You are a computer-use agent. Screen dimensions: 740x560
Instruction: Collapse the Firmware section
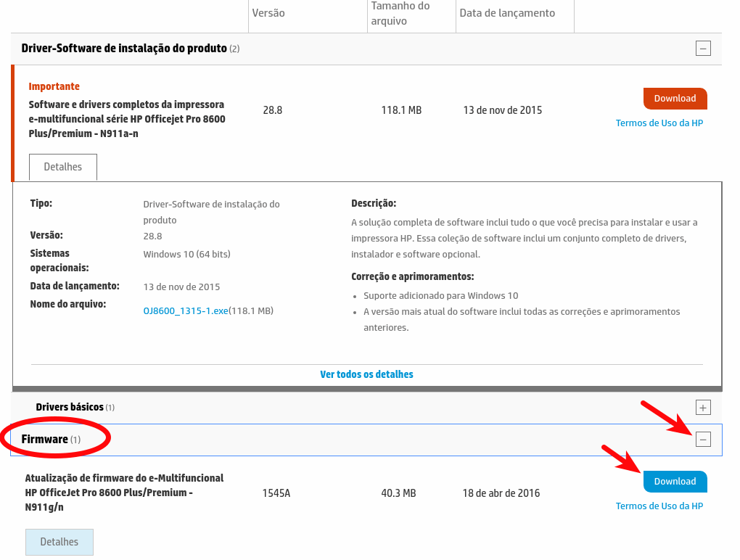[x=703, y=440]
